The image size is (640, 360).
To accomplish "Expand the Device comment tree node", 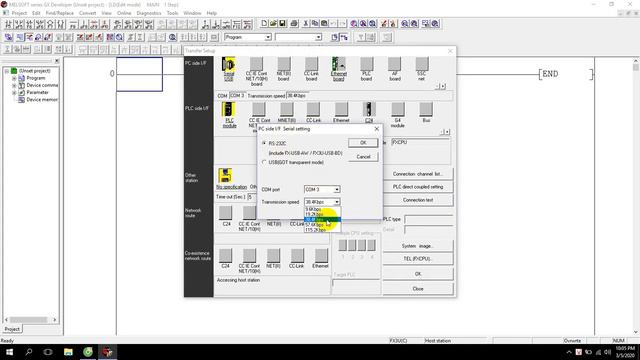I will coord(14,85).
